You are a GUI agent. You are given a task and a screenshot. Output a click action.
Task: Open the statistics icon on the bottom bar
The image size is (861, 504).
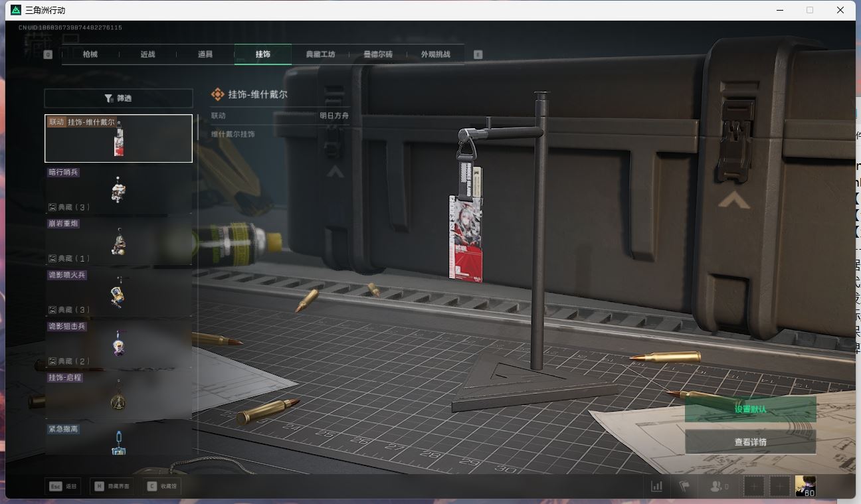click(x=656, y=486)
